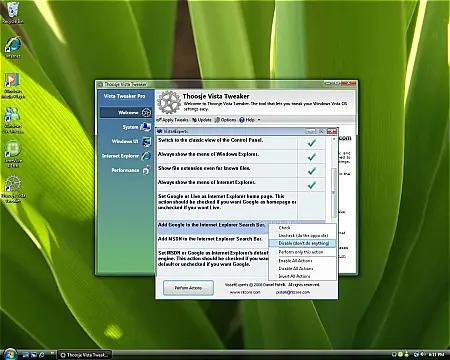450x360 pixels.
Task: Open the System section in the sidebar
Action: click(136, 127)
